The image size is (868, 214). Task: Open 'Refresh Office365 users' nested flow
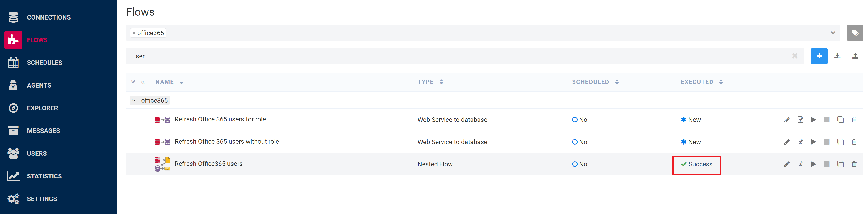pyautogui.click(x=209, y=164)
